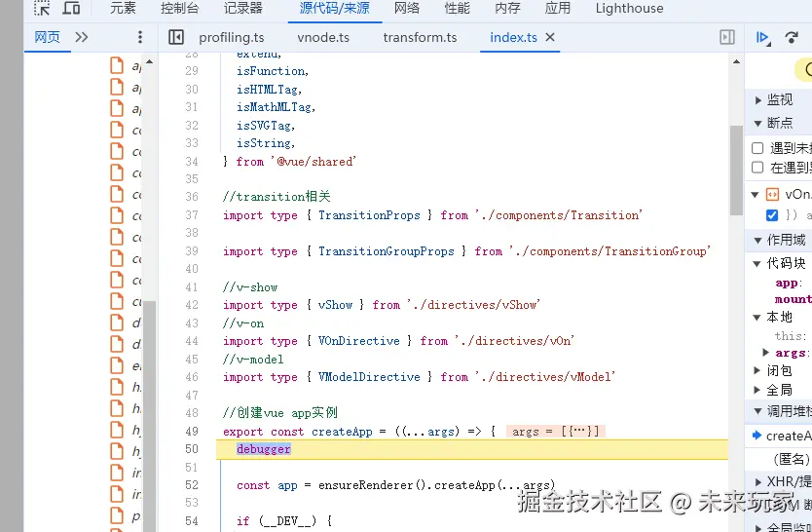Click TransitionProps on line 37

pyautogui.click(x=369, y=215)
